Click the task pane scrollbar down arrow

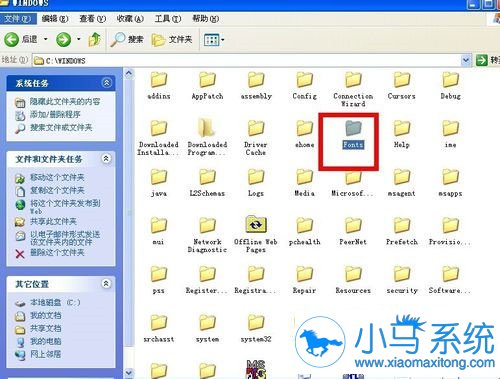pyautogui.click(x=129, y=373)
